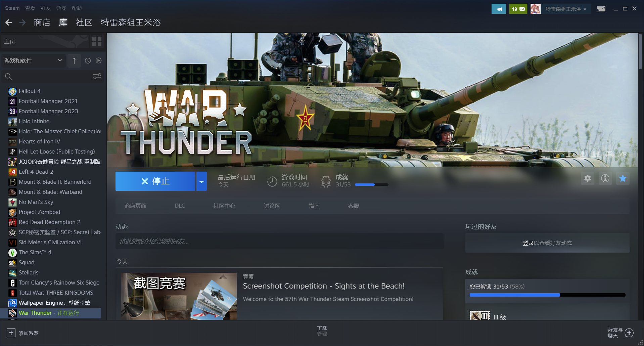644x346 pixels.
Task: Click the library search magnifier icon
Action: (x=8, y=77)
